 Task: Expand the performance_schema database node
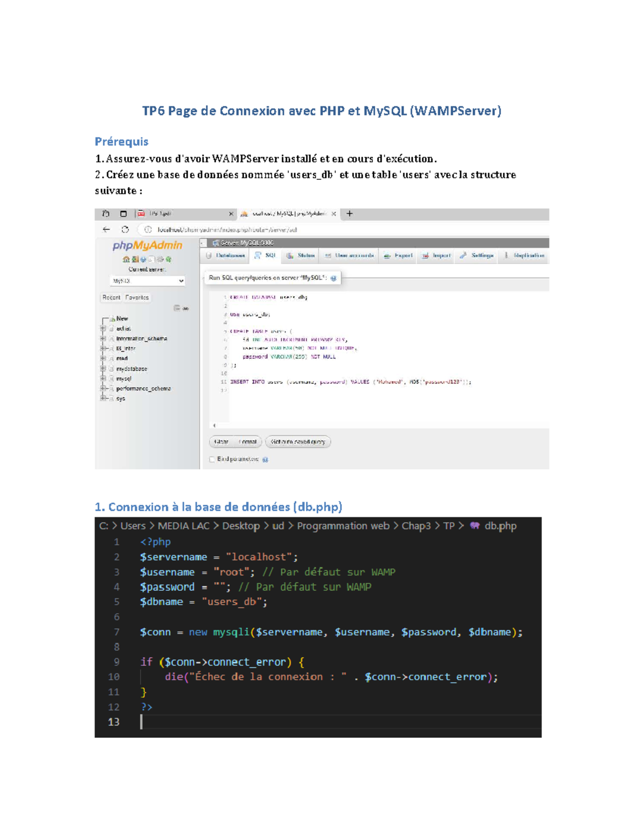point(103,388)
